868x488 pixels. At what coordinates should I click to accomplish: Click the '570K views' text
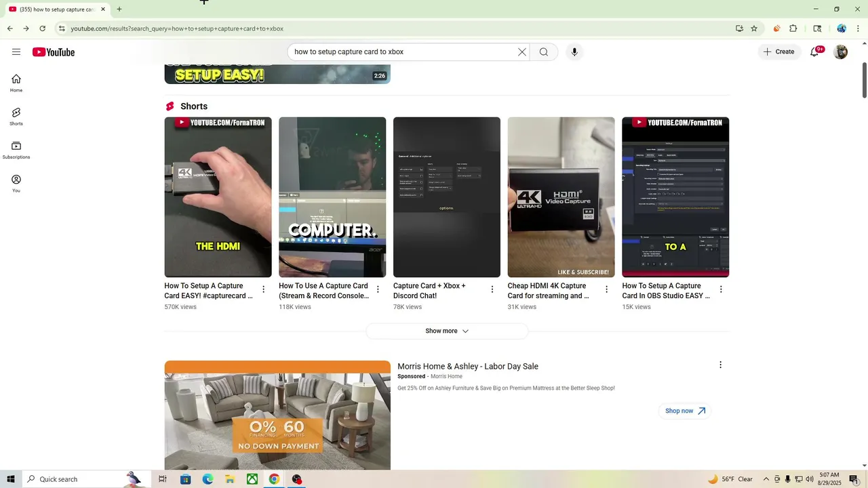180,307
